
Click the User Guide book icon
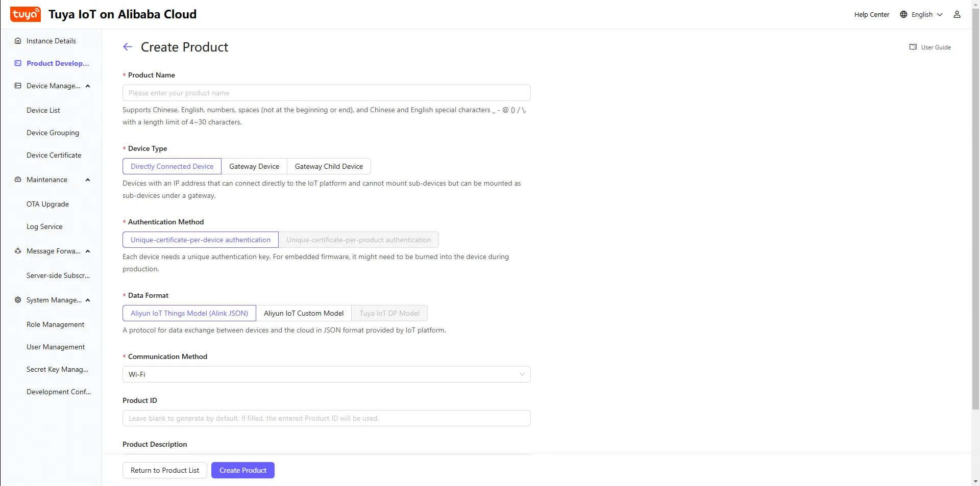pyautogui.click(x=913, y=47)
